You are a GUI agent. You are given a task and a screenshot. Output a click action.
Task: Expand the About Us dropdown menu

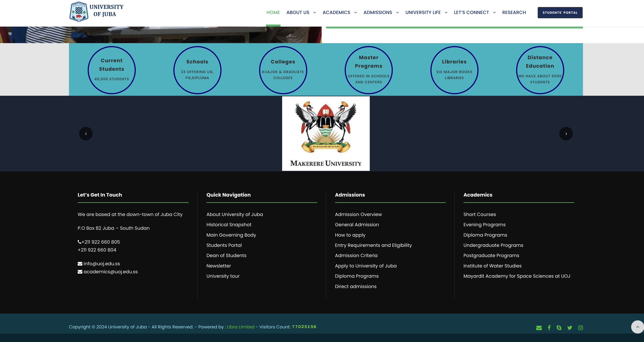click(315, 13)
